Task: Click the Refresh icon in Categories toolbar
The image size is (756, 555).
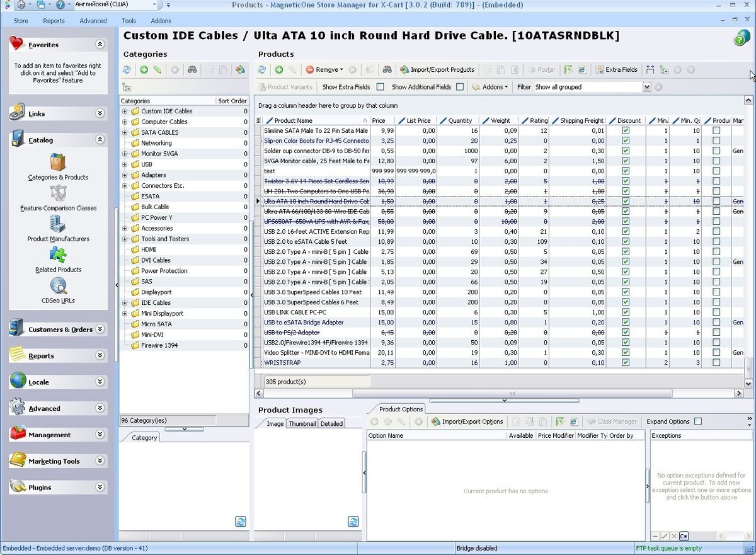Action: click(126, 69)
